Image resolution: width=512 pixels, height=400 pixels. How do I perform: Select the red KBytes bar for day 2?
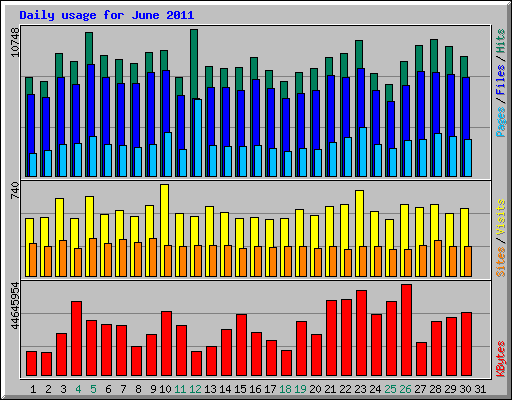tap(46, 364)
